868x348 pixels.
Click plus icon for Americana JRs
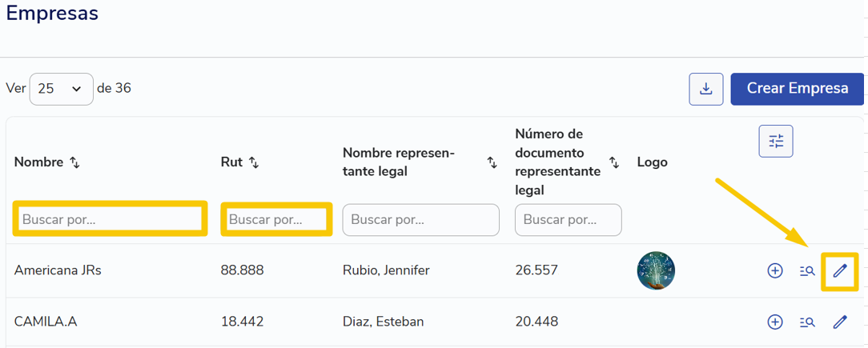(x=775, y=271)
